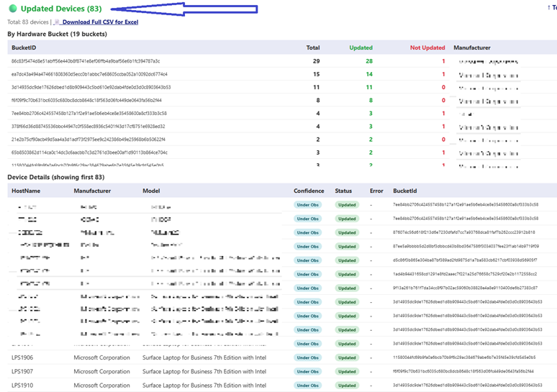Viewport: 557px width, 392px height.
Task: Click the Model column header in Device Details
Action: point(151,191)
